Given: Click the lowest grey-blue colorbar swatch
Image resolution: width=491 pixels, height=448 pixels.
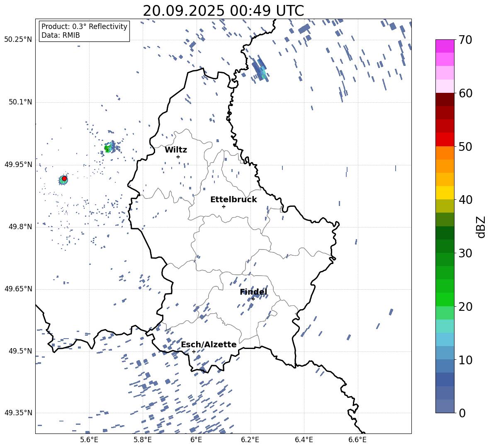Looking at the screenshot, I should click(445, 406).
